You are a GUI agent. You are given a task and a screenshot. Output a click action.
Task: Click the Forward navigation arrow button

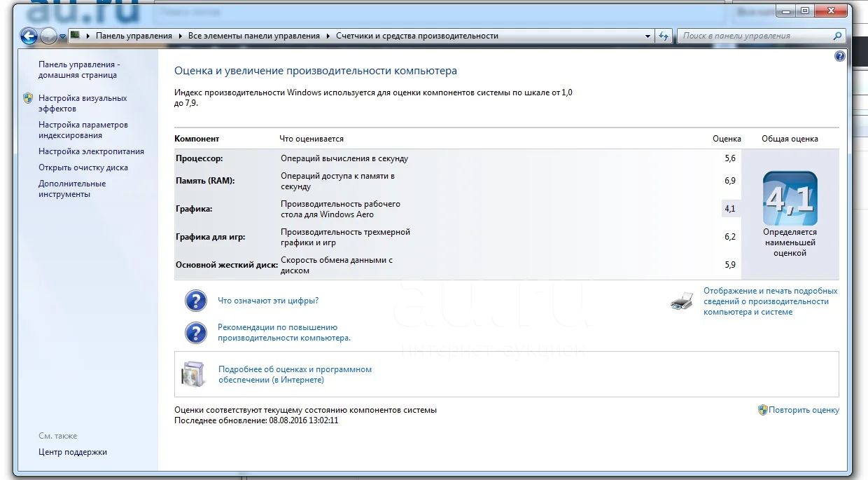48,36
